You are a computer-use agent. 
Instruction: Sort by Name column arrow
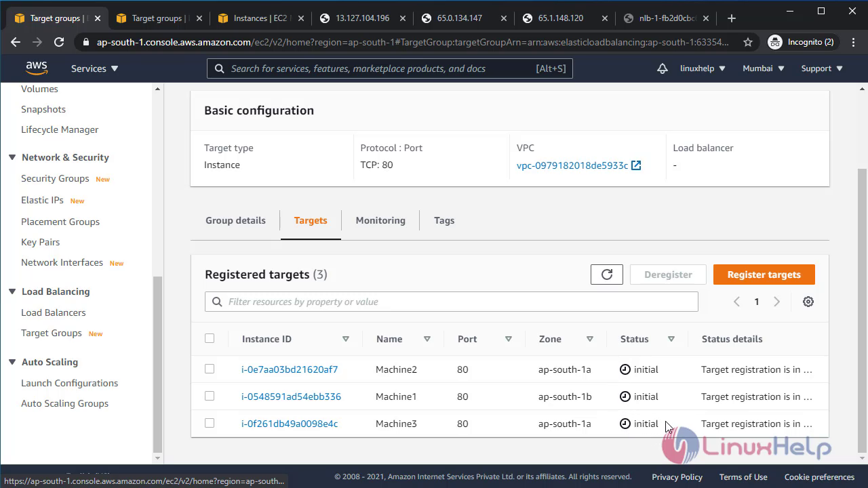pyautogui.click(x=427, y=339)
